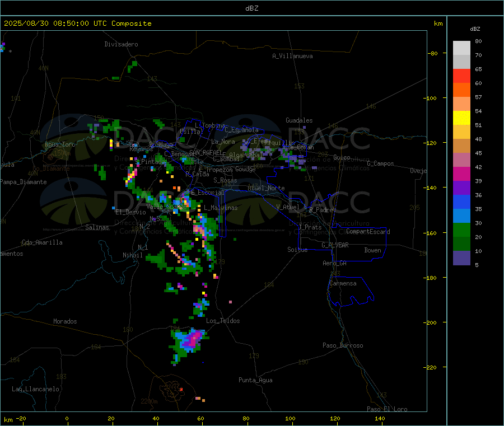Click the L_Malvinas place label
Image resolution: width=504 pixels, height=426 pixels.
(221, 208)
